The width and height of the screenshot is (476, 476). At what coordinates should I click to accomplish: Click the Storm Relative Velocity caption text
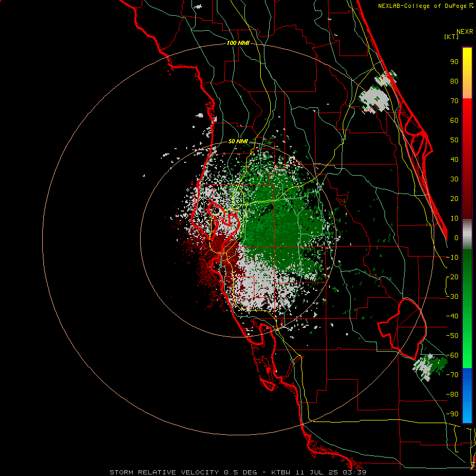tap(238, 472)
